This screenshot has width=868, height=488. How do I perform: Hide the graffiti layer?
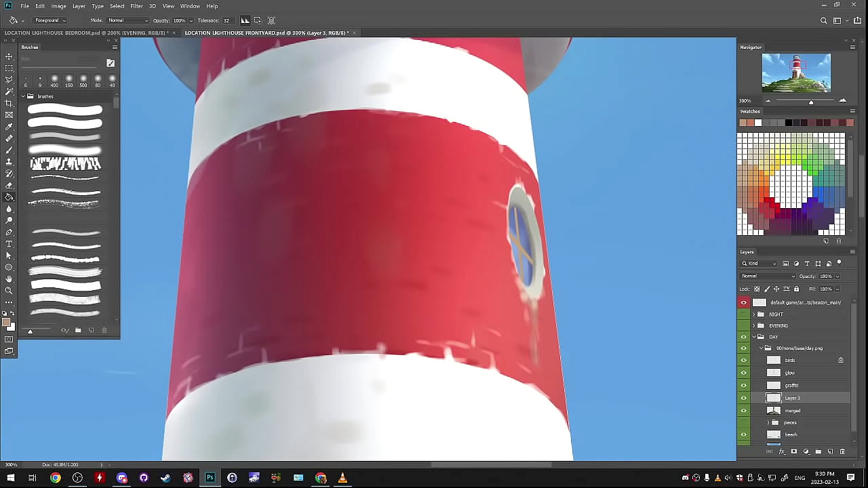pos(744,385)
